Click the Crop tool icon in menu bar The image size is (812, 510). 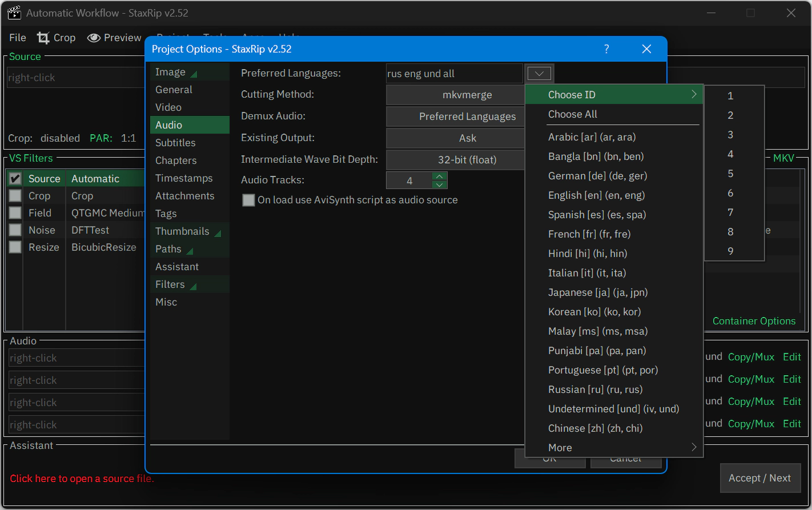point(43,38)
